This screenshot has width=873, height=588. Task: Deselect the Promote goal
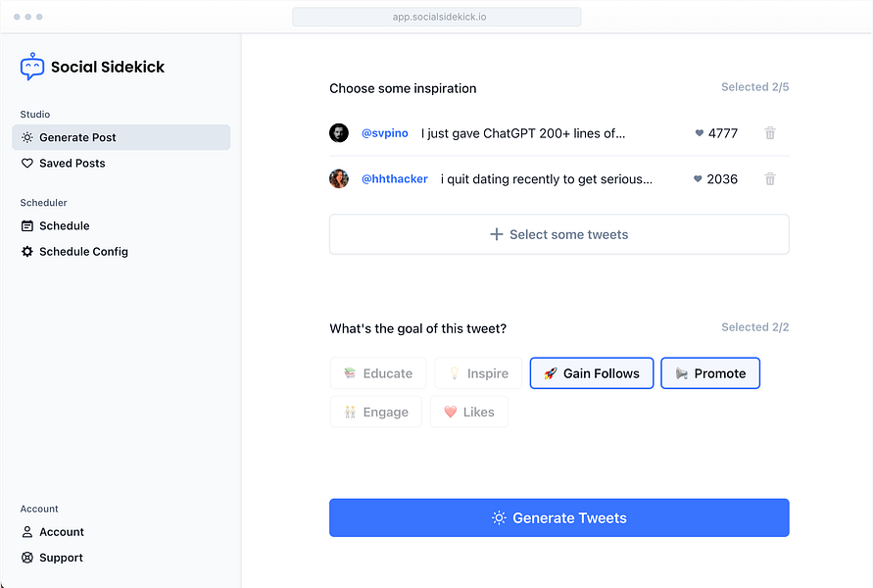click(710, 373)
